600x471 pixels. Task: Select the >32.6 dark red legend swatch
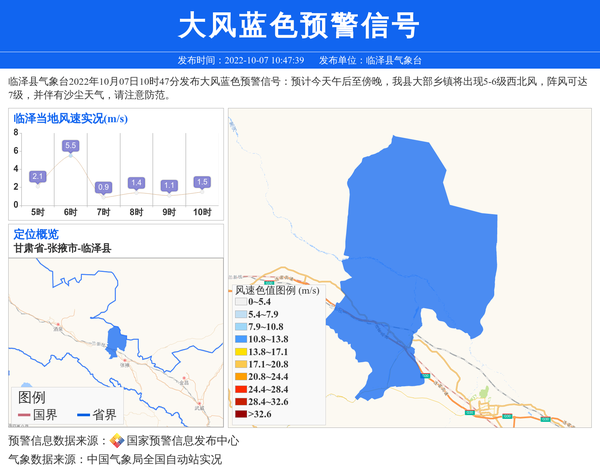point(241,414)
